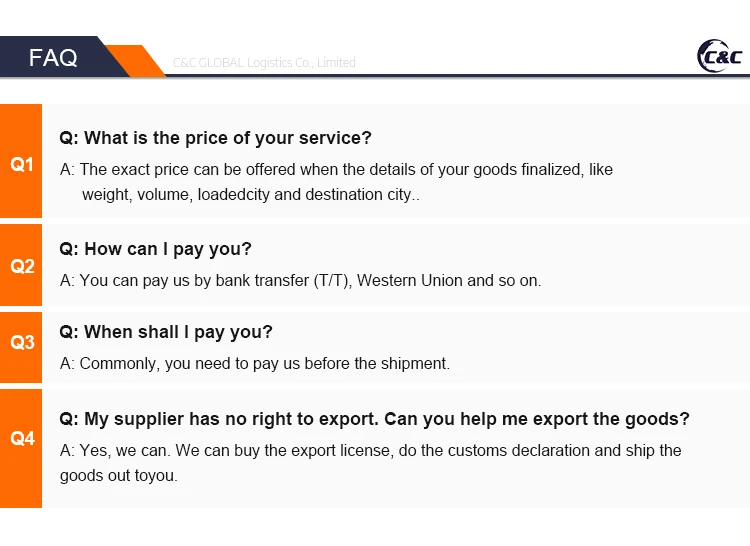The image size is (750, 546).
Task: Click the orange Q4 label block
Action: point(21,438)
